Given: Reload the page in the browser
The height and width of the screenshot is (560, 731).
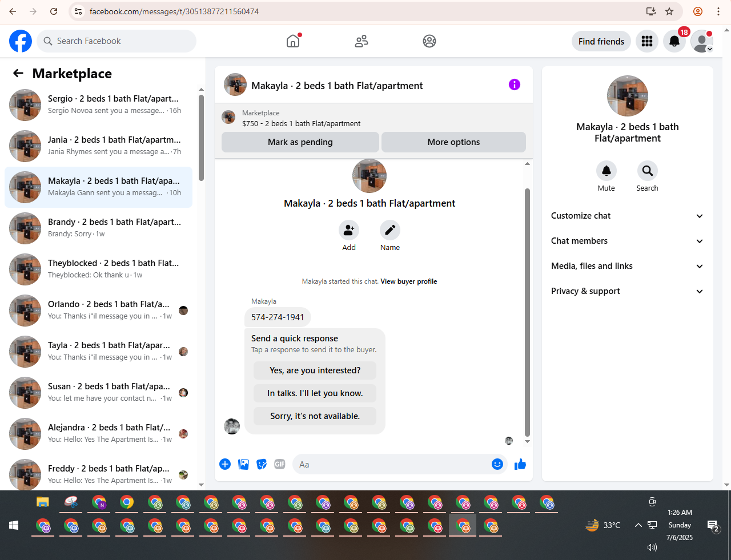Looking at the screenshot, I should tap(54, 11).
